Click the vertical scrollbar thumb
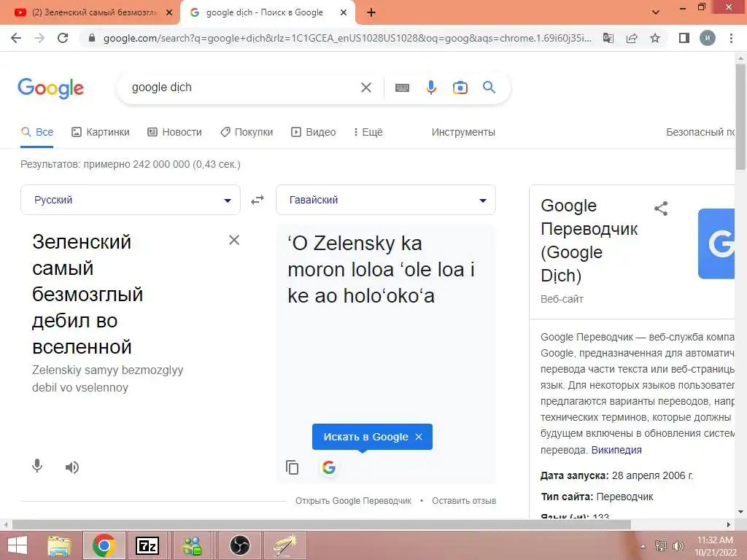The width and height of the screenshot is (747, 560). [x=740, y=117]
